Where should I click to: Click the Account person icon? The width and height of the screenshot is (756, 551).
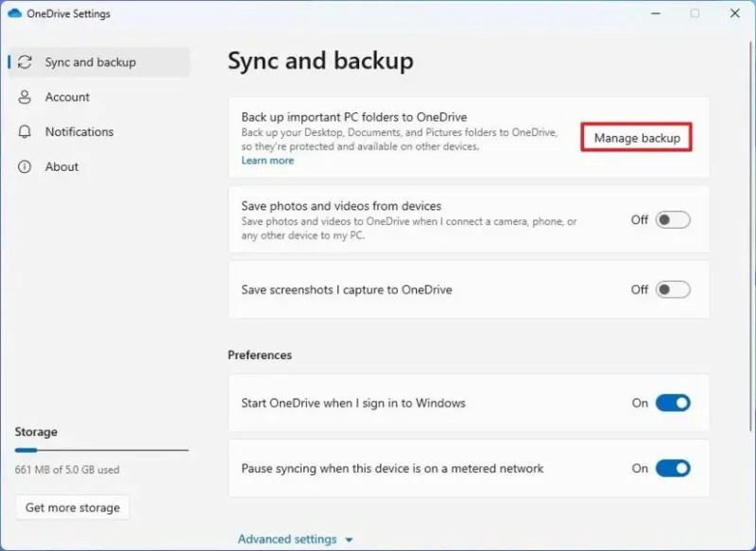[25, 97]
